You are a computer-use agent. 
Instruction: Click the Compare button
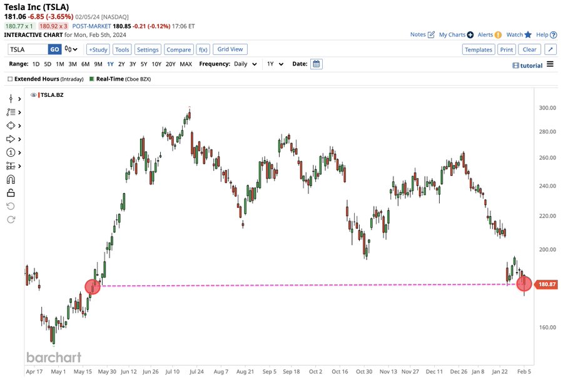pyautogui.click(x=179, y=49)
